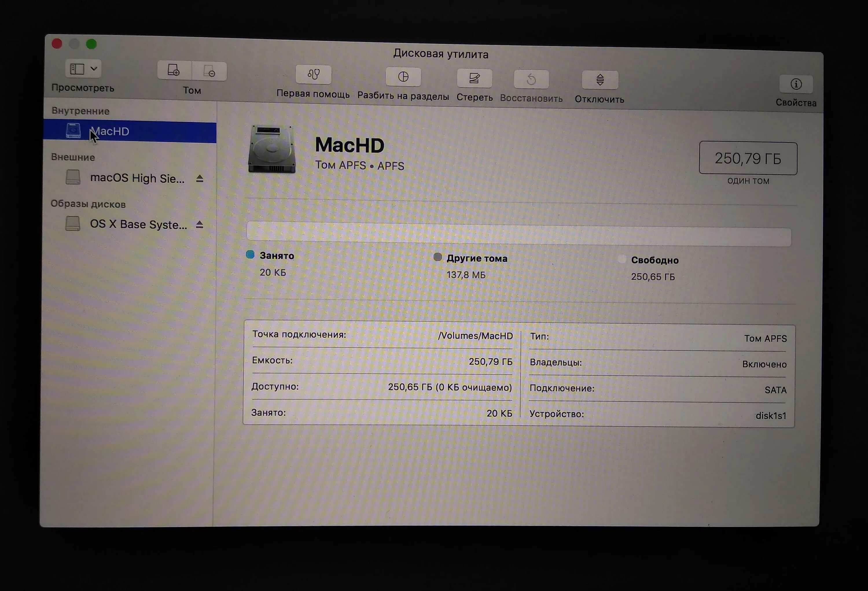Click the Внешние section header

point(73,157)
